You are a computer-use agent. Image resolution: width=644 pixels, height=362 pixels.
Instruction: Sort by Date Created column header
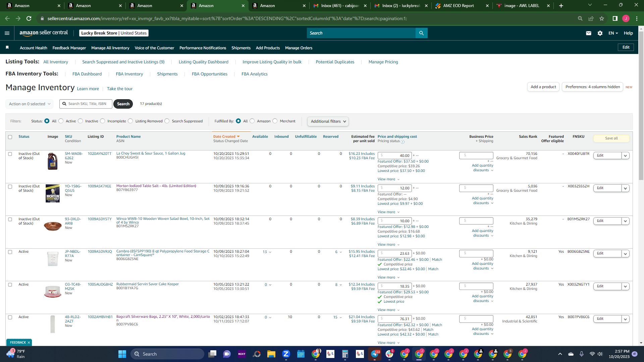pyautogui.click(x=226, y=137)
